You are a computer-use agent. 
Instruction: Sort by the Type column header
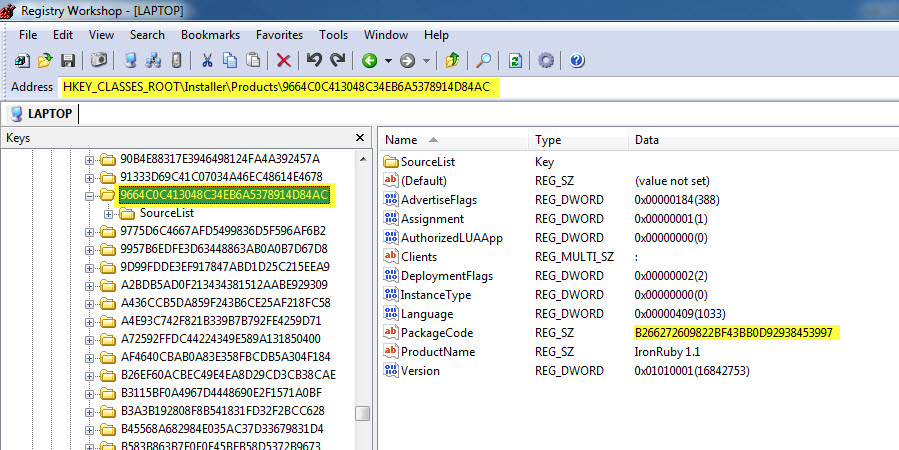pos(578,140)
